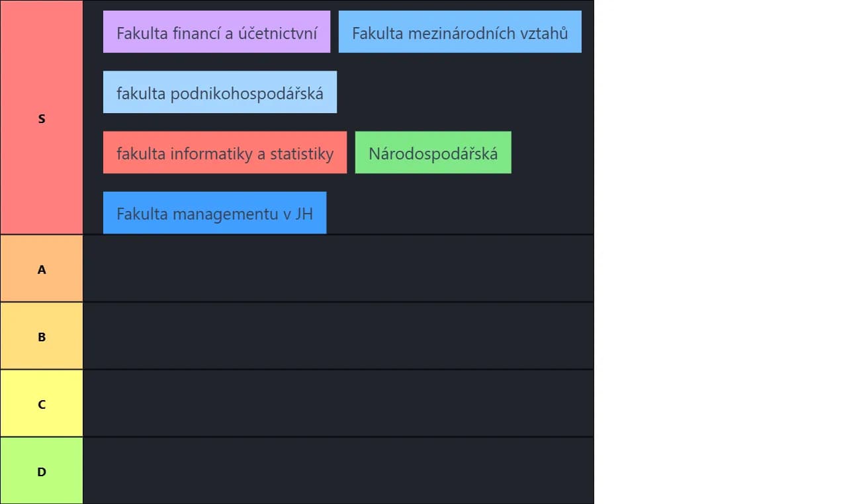Screen dimensions: 847x504
Task: Pick the fakulta podnikohospodářská item
Action: [x=220, y=92]
